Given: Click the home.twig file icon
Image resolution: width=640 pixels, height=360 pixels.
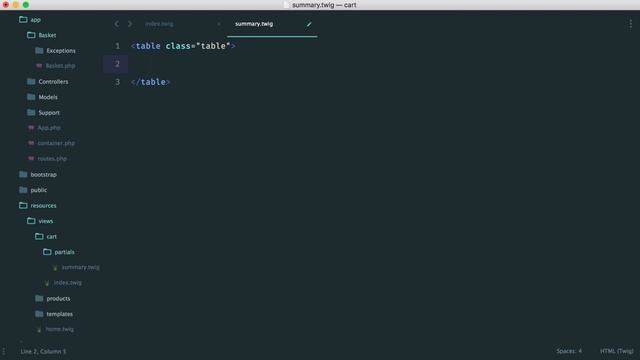Looking at the screenshot, I should [39, 330].
